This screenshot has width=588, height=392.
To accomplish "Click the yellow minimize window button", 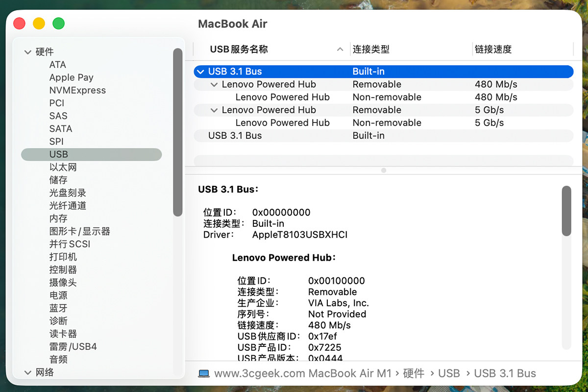I will pos(39,23).
